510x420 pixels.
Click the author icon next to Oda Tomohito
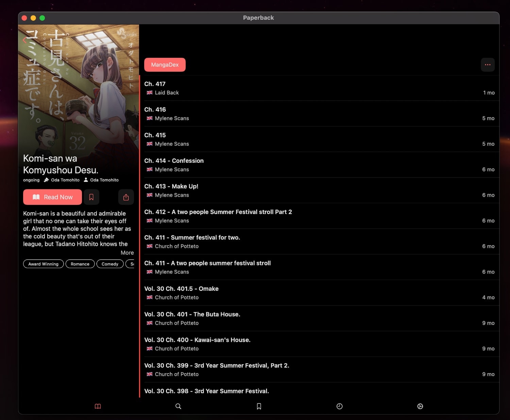tap(86, 180)
